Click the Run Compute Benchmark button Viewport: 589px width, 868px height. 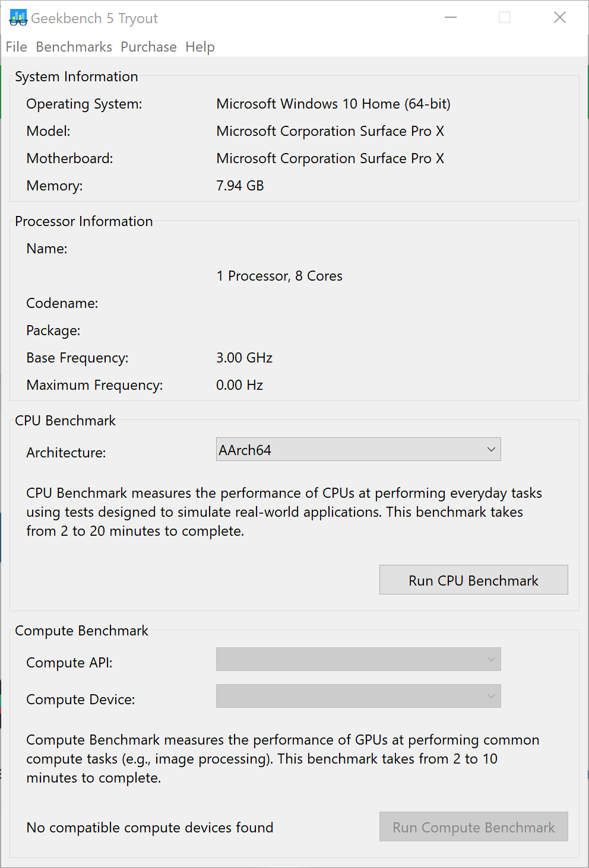[x=473, y=827]
